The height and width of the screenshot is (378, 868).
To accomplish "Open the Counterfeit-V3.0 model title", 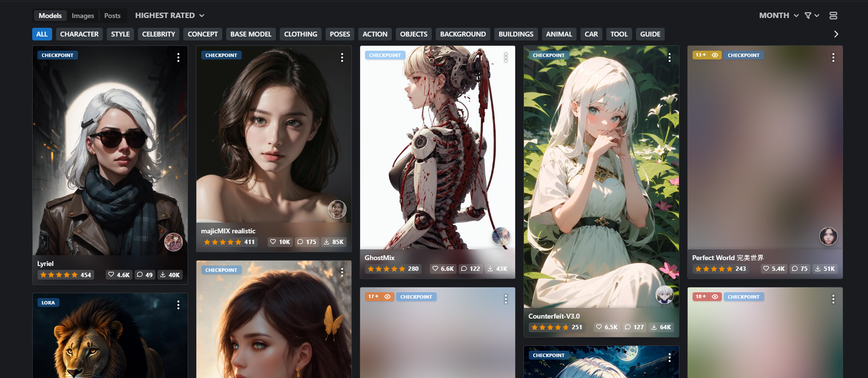I will [x=554, y=316].
